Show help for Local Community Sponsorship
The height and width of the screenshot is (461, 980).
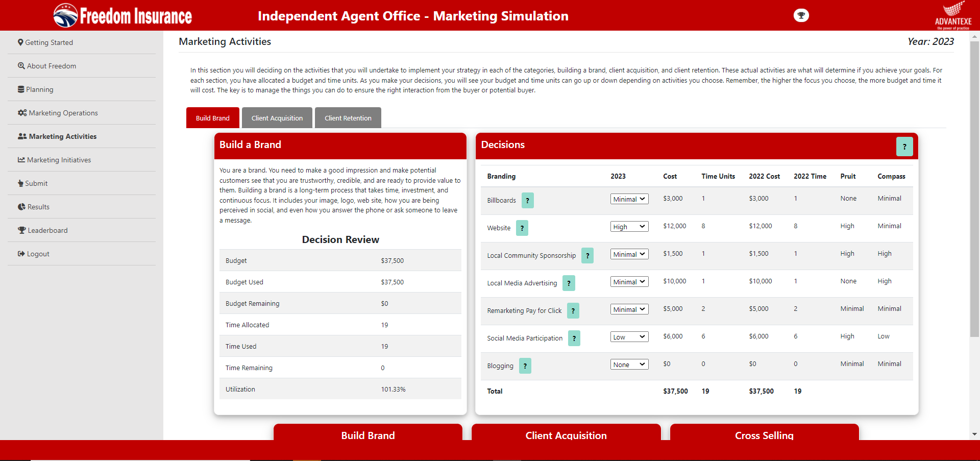(x=587, y=256)
